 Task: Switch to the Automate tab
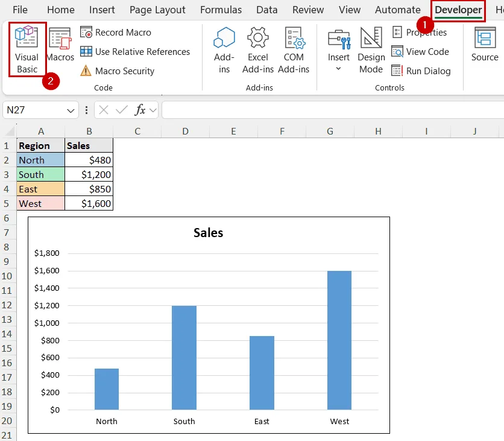(398, 10)
